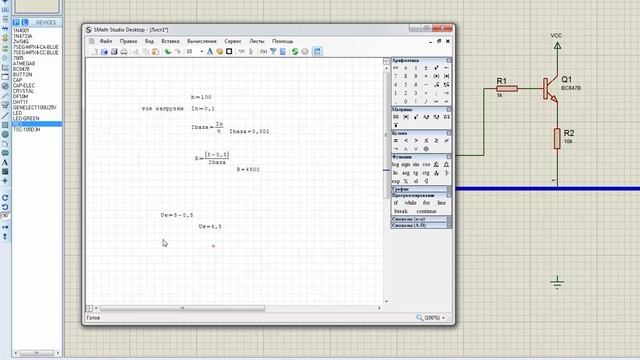This screenshot has width=640, height=360.
Task: Collapse the Арифметика panel
Action: pos(449,60)
